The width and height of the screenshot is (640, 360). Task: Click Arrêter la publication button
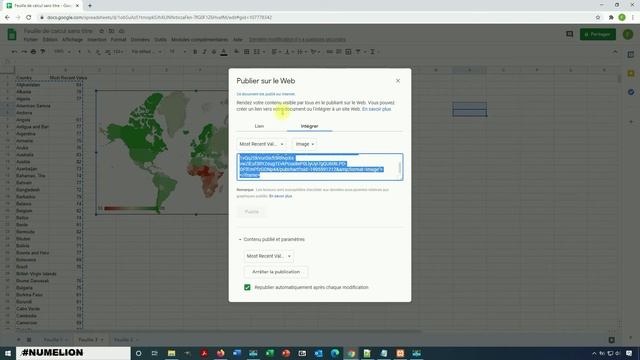point(276,272)
